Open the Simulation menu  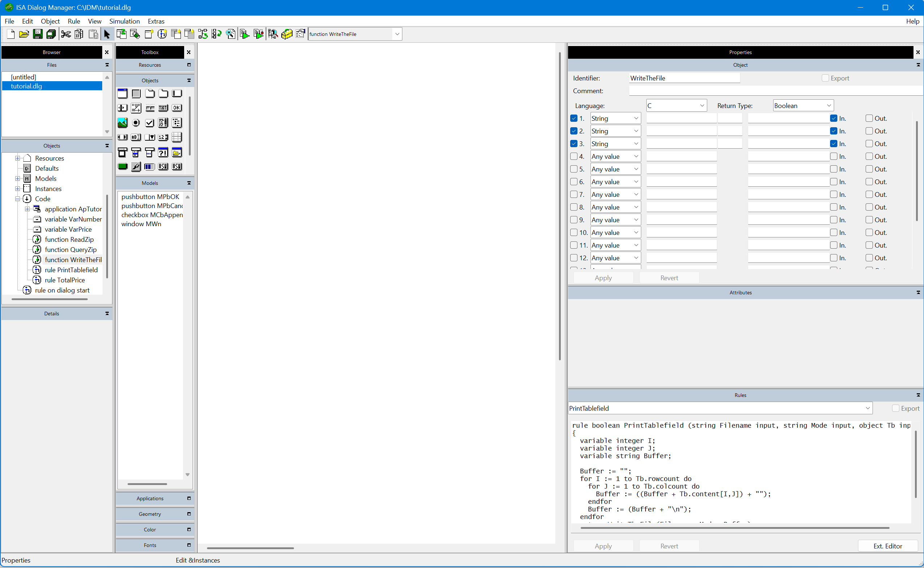(x=124, y=21)
